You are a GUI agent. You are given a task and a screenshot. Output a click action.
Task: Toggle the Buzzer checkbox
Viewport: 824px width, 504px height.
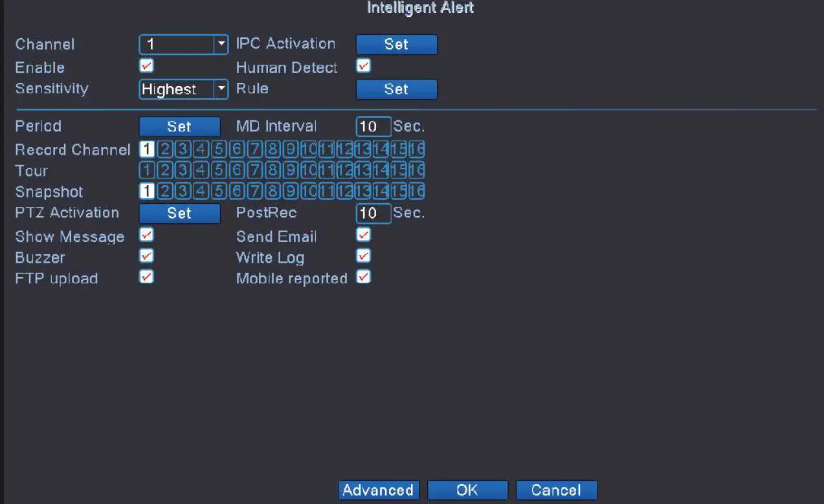click(147, 256)
